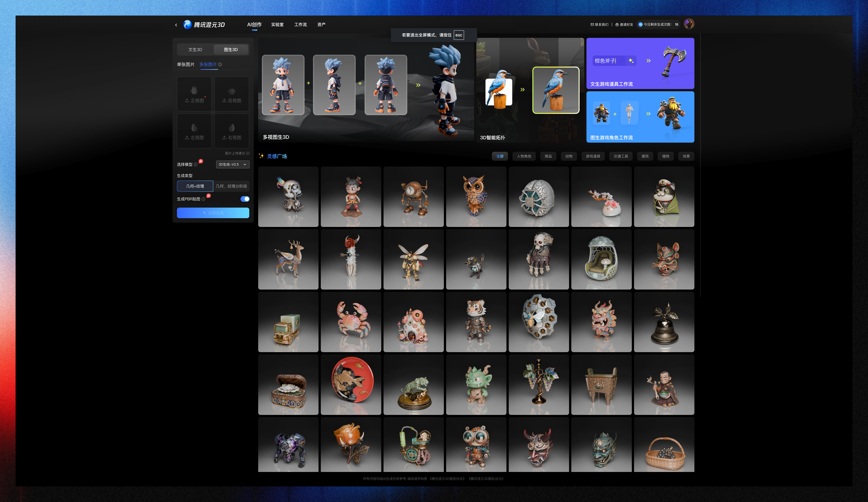Upload front view via 正视图 slot
This screenshot has width=868, height=502.
click(194, 94)
